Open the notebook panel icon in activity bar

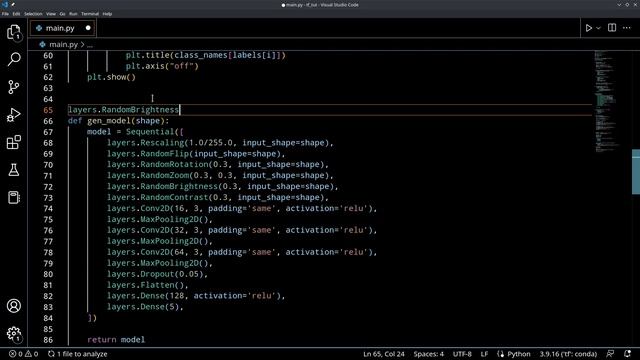click(14, 198)
